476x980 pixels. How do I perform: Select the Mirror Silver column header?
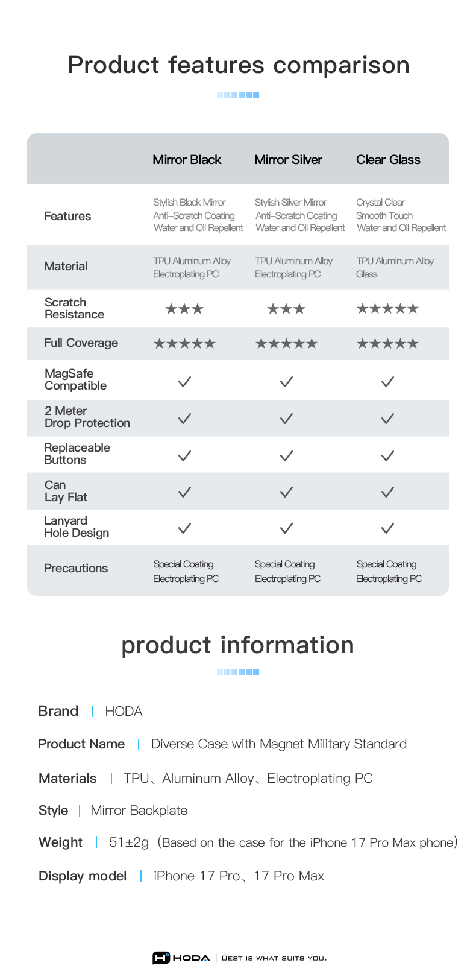[288, 160]
